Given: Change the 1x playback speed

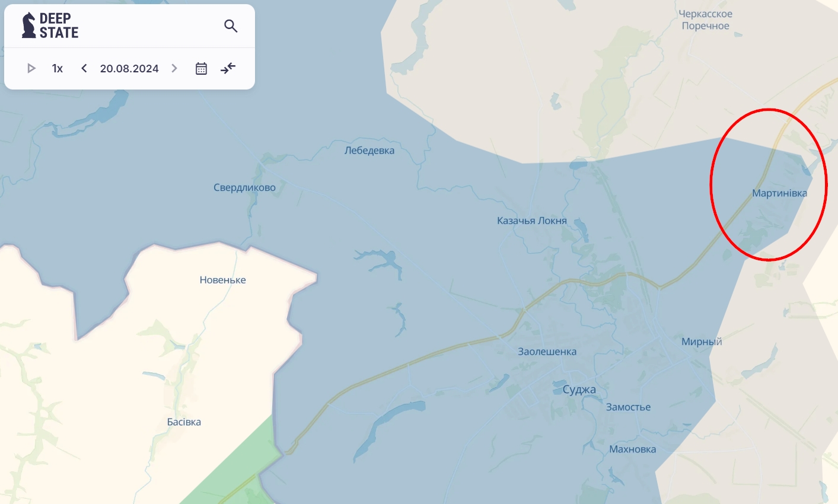Looking at the screenshot, I should point(58,68).
